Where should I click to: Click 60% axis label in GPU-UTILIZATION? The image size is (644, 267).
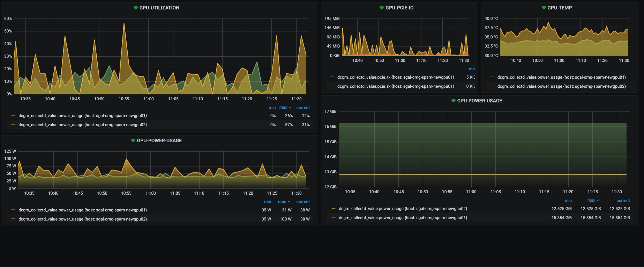pos(8,19)
